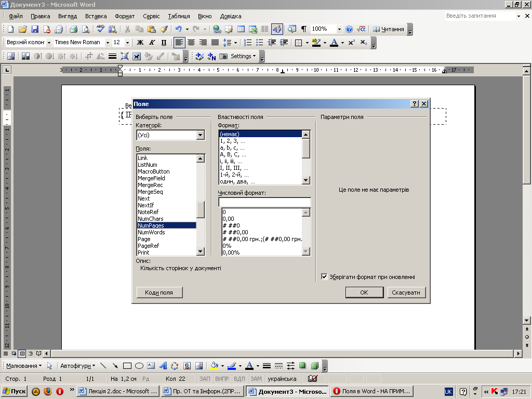The image size is (532, 399).
Task: Toggle ВИПР status bar indicator
Action: pos(222,379)
